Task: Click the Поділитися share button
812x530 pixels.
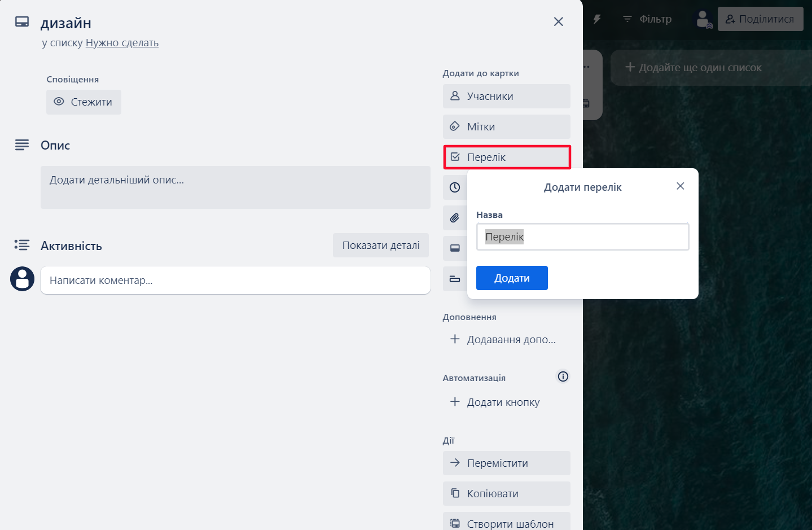Action: pyautogui.click(x=760, y=19)
